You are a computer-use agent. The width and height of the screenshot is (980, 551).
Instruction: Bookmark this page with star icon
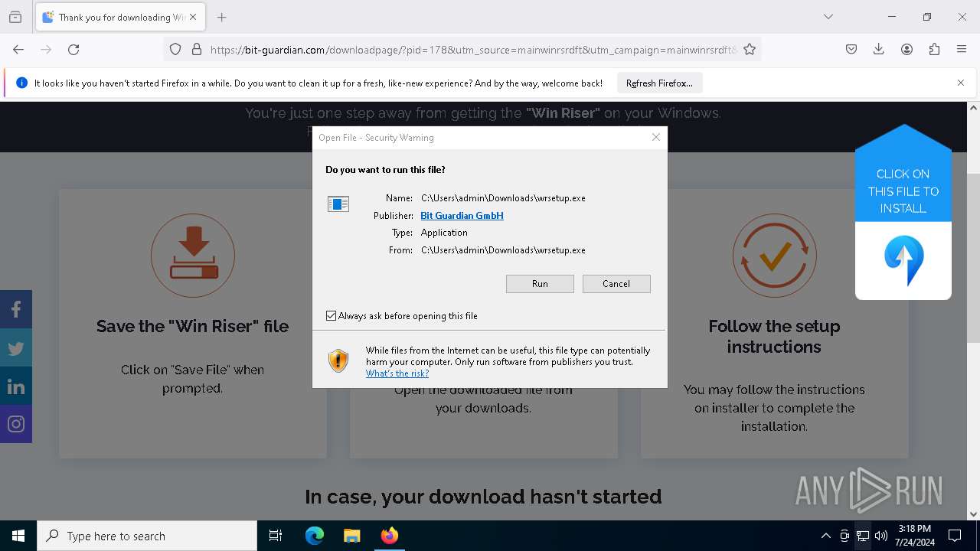750,49
